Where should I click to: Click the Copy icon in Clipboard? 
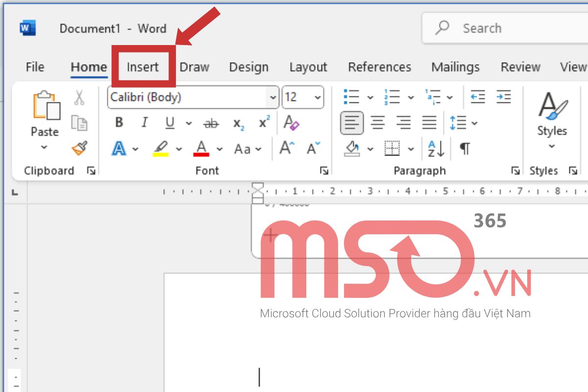click(79, 122)
